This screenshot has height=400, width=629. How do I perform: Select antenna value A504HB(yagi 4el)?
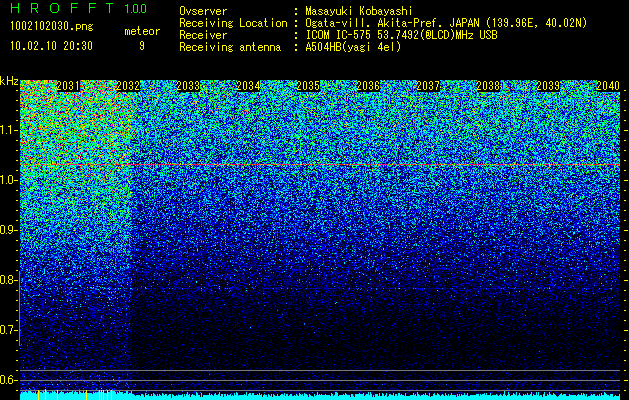coord(353,47)
